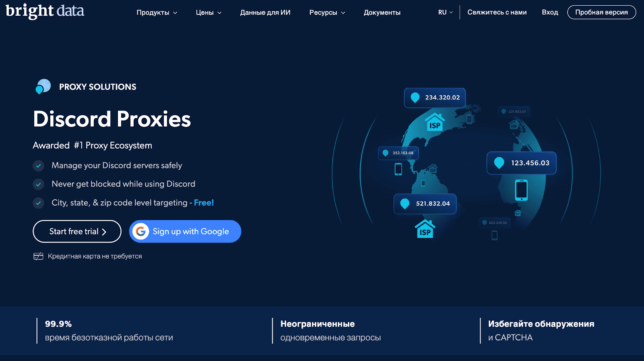Click the Избегайте обнаружения heading

coord(541,324)
